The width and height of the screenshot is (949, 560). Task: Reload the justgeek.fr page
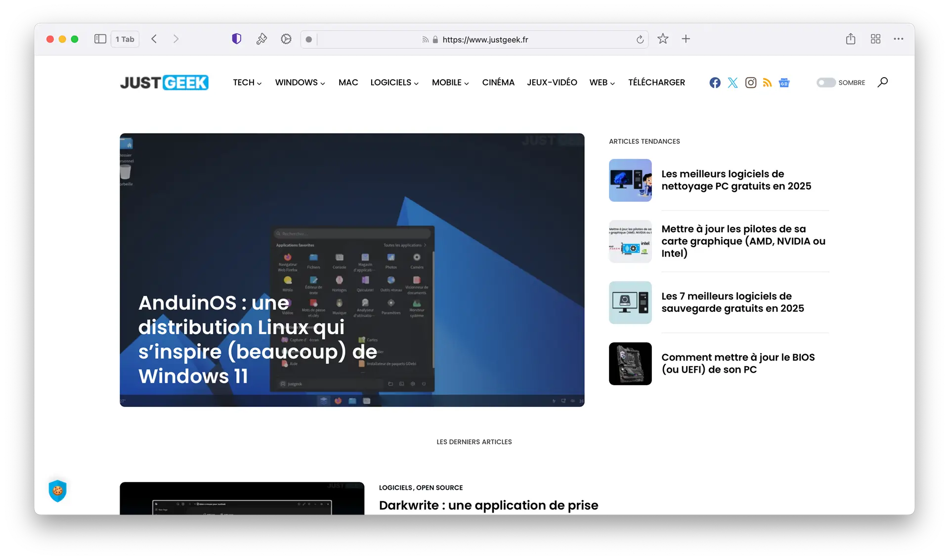(640, 40)
